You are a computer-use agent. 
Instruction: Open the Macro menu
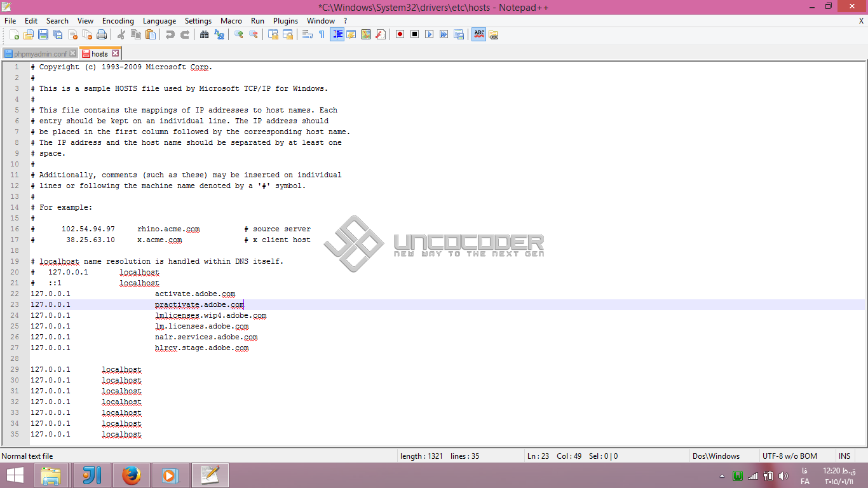pyautogui.click(x=231, y=21)
